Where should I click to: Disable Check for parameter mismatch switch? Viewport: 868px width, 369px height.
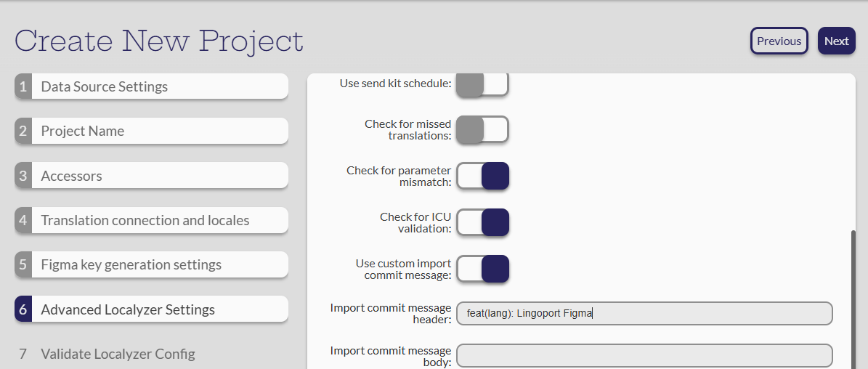482,177
